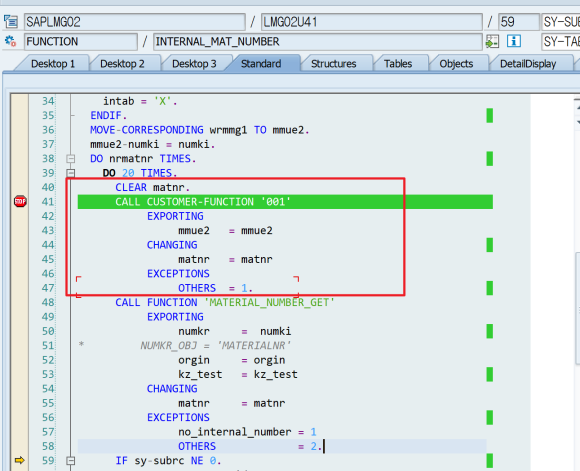Remove the STOP breakpoint icon at line 41
The width and height of the screenshot is (580, 471).
point(20,201)
